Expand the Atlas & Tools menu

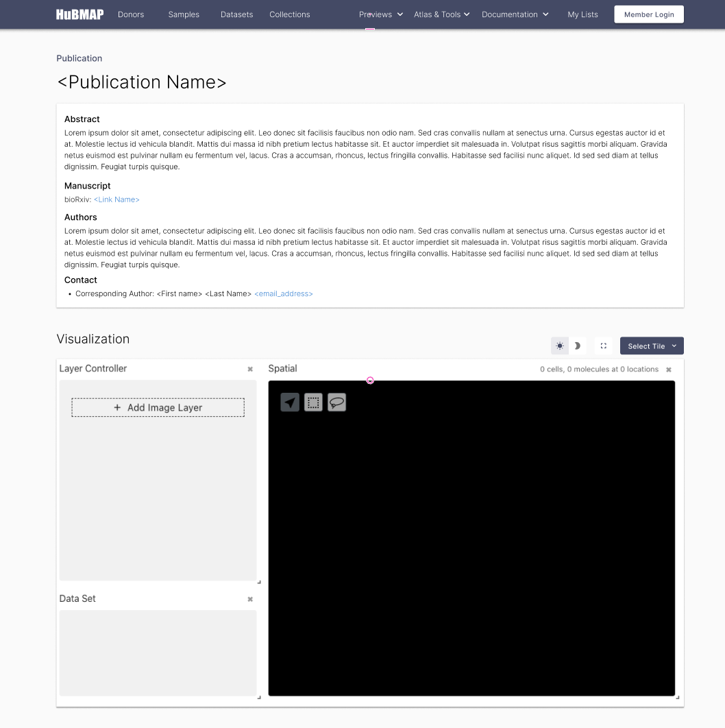click(x=441, y=14)
